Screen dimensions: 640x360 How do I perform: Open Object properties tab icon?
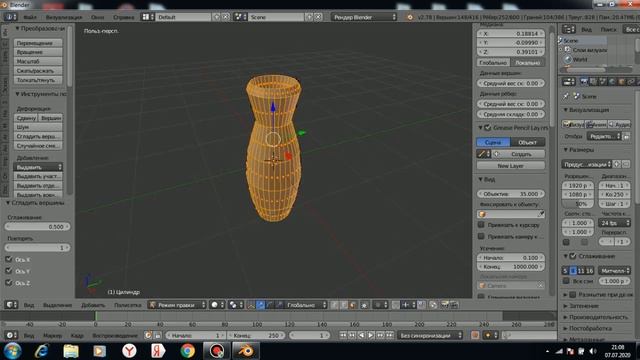coord(621,82)
